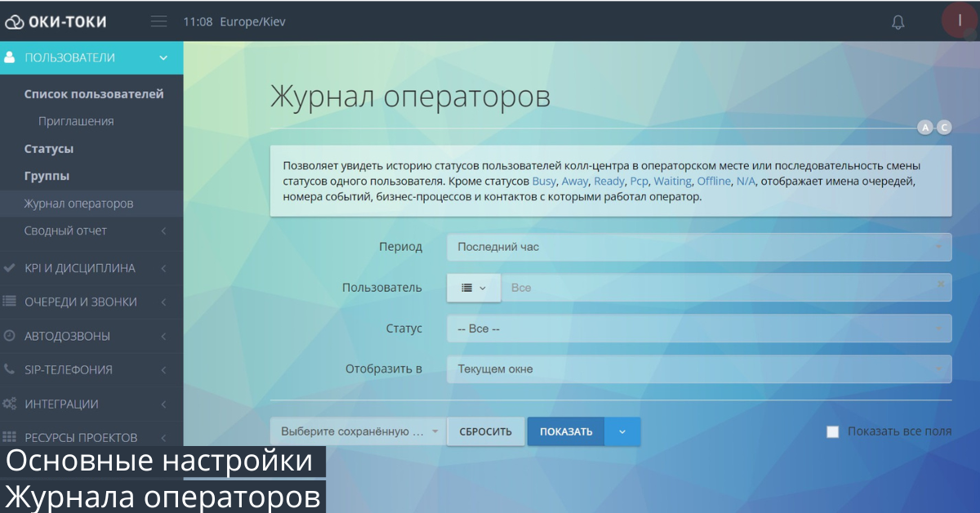Screen dimensions: 980x513
Task: Clear the Пользователь field with x
Action: pyautogui.click(x=941, y=285)
